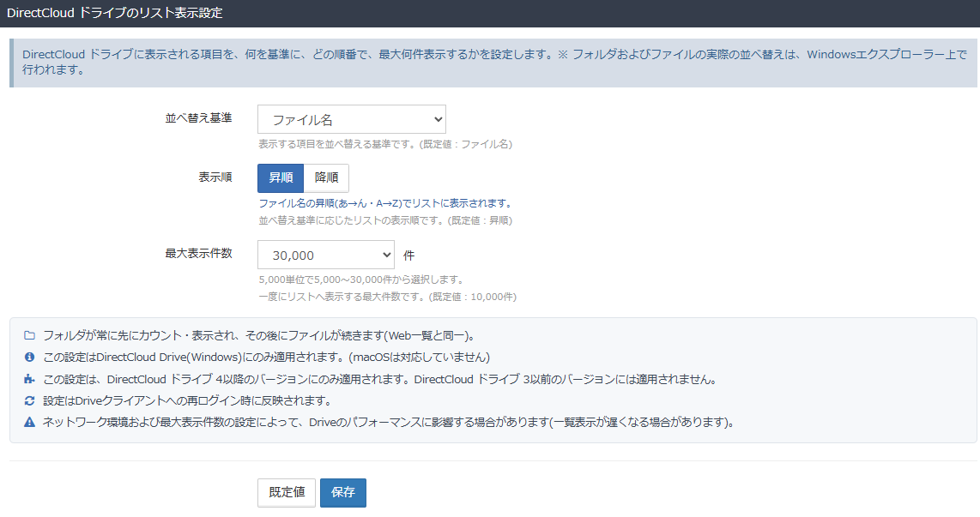Click the note about DirectCloud ドライブ 4以降
Screen dimensions: 980x517
click(x=381, y=379)
